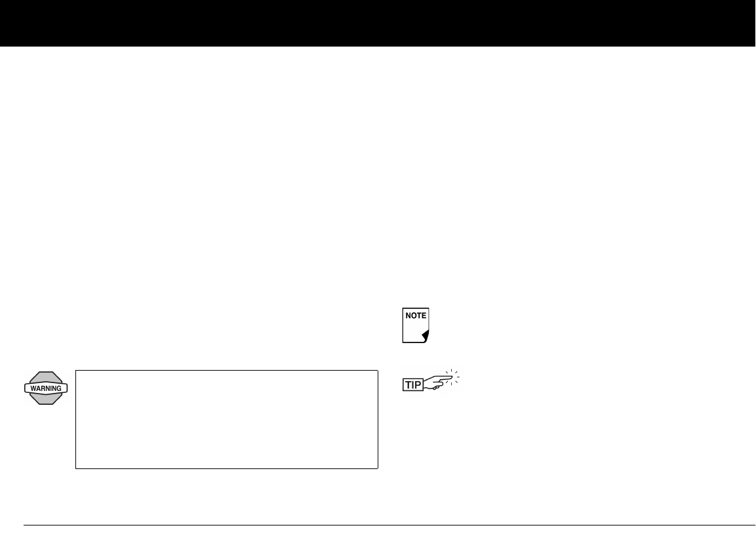756x555 pixels.
Task: Click the boxed TIP label text
Action: 412,386
